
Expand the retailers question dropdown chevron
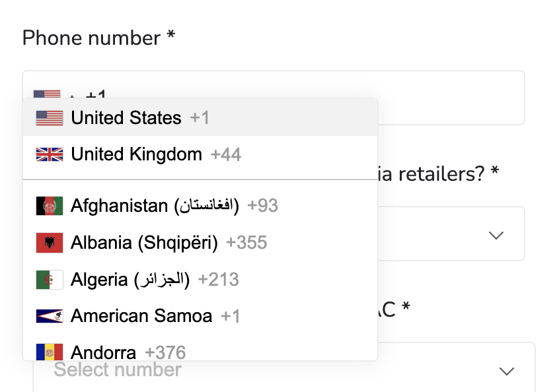coord(496,236)
